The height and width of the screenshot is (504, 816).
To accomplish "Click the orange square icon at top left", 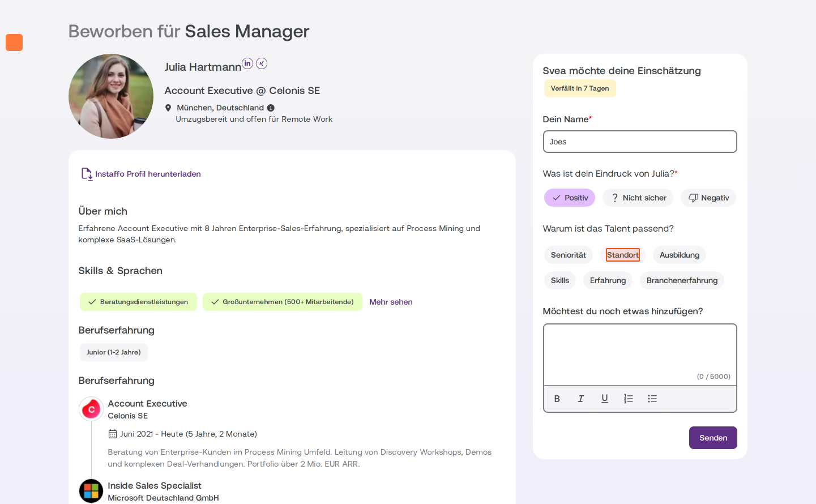I will pos(14,42).
